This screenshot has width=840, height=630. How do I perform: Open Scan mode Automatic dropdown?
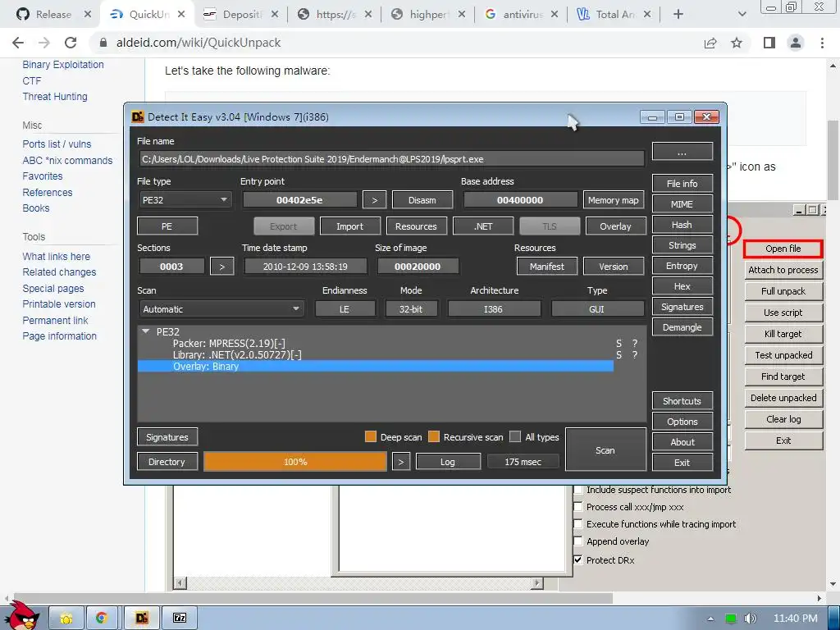pyautogui.click(x=221, y=309)
